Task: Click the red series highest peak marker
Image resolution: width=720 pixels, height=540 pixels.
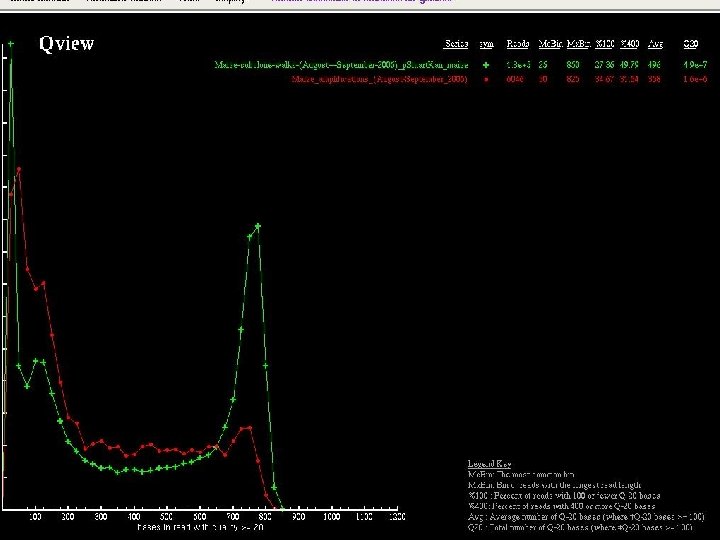Action: [19, 169]
